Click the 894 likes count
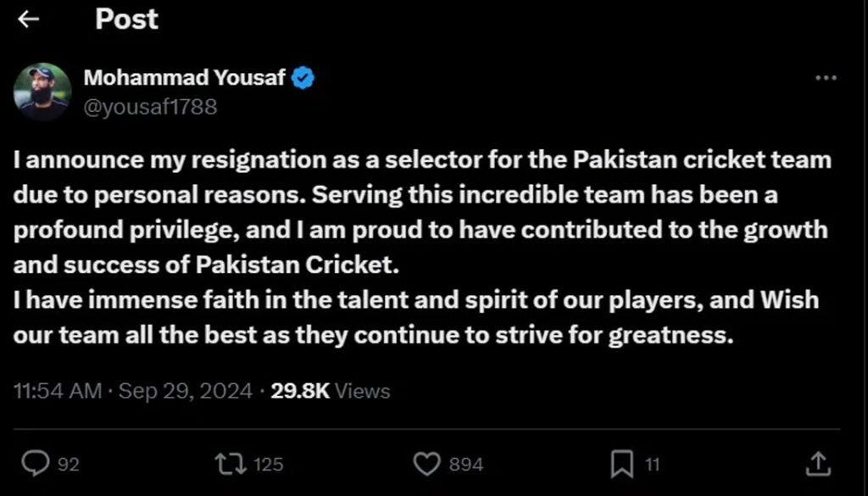Screen dimensions: 868x496 tap(466, 464)
